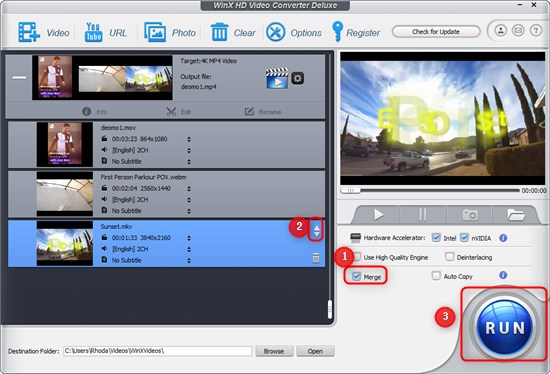550x374 pixels.
Task: Change video track of First Person Parkour POV.webm
Action: [189, 189]
